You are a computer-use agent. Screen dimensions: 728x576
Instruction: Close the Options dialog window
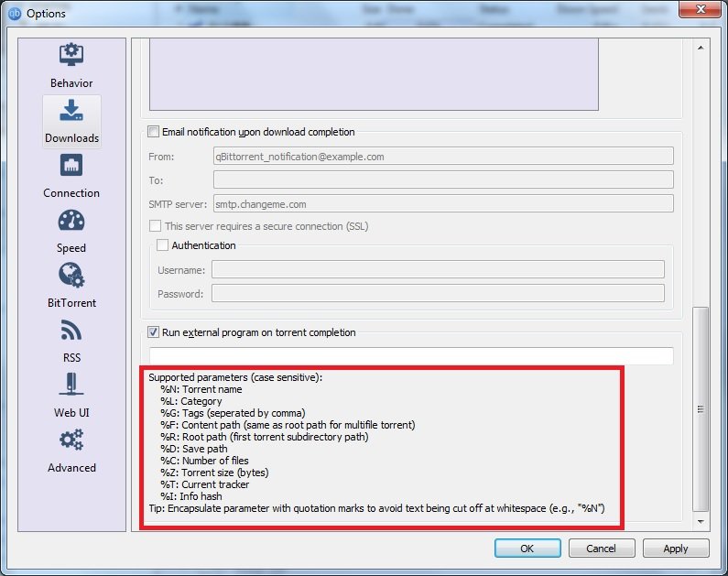pyautogui.click(x=698, y=11)
